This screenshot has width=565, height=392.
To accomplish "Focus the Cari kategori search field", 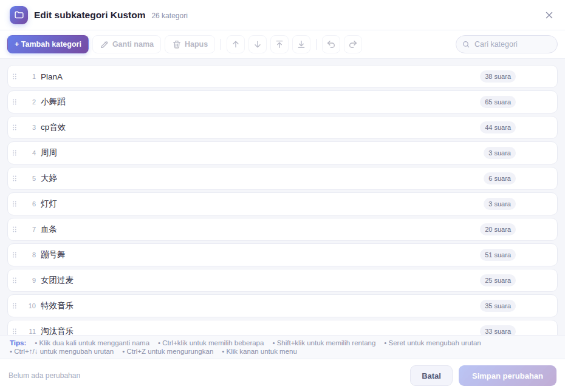I will [x=507, y=44].
